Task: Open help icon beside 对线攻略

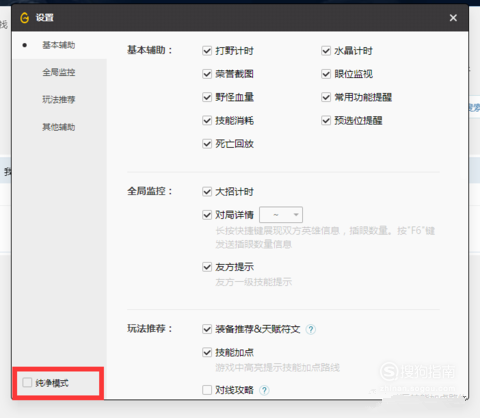Action: (264, 390)
